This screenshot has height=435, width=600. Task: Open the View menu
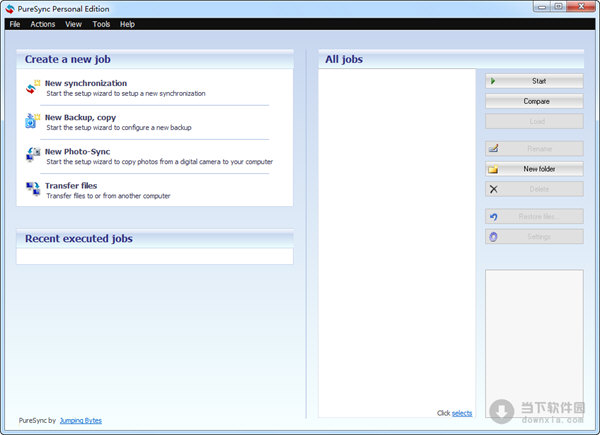pyautogui.click(x=73, y=24)
